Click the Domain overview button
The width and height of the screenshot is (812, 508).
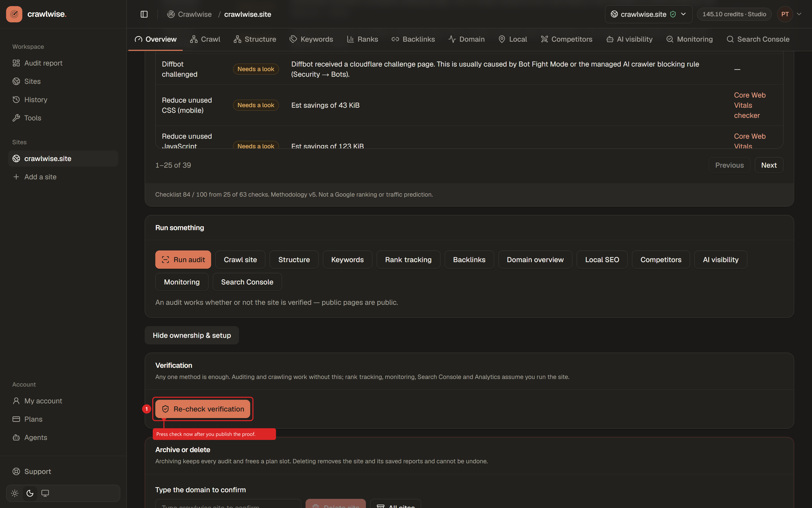(535, 260)
